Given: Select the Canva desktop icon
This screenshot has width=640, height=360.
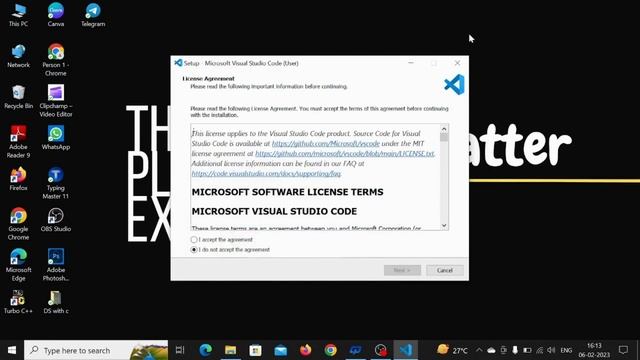Looking at the screenshot, I should click(56, 15).
